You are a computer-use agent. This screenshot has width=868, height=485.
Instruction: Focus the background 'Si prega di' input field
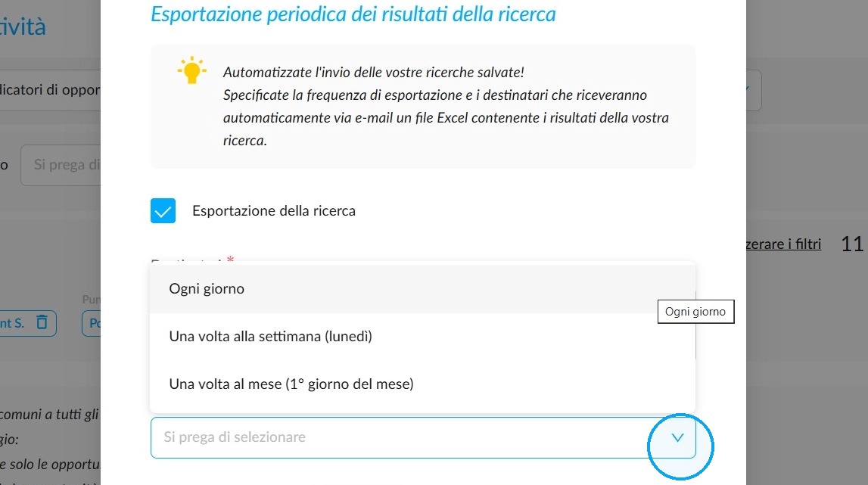(61, 165)
